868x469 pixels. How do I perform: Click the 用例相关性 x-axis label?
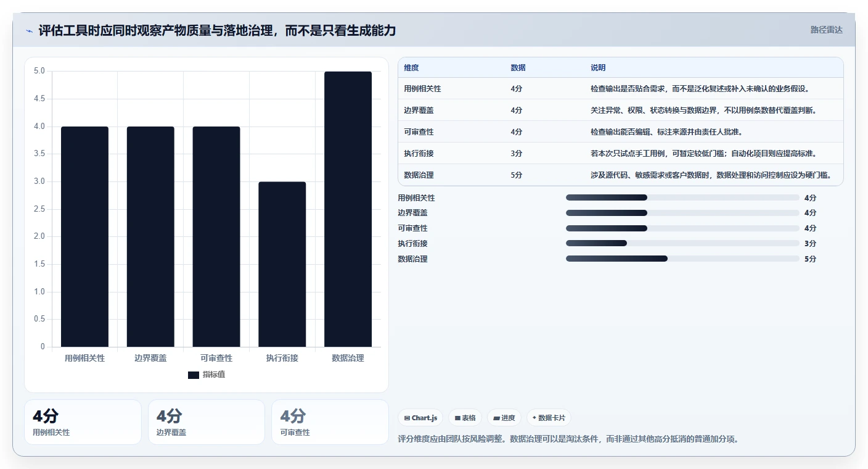[x=84, y=358]
